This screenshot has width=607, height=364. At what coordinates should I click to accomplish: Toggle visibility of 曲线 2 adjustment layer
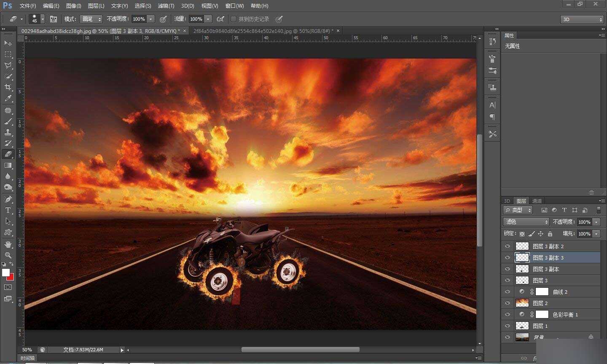click(x=508, y=292)
